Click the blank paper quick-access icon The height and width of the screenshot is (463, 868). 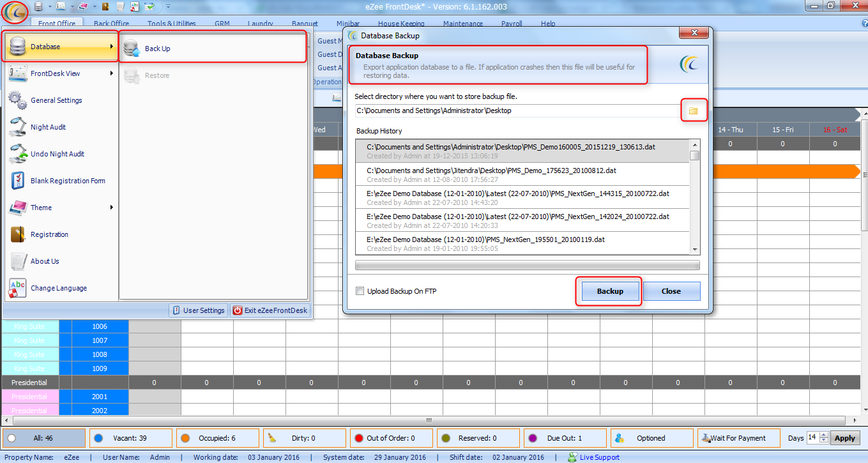click(x=120, y=6)
